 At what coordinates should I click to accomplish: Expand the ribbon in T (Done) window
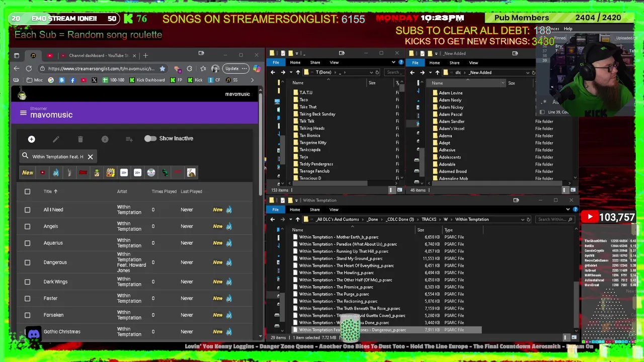coord(393,62)
